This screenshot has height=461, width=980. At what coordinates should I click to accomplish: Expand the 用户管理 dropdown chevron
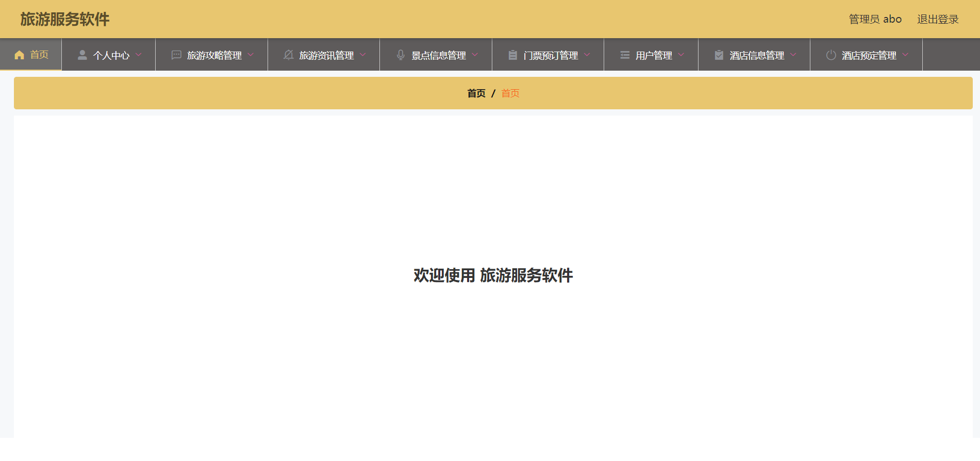pos(681,55)
